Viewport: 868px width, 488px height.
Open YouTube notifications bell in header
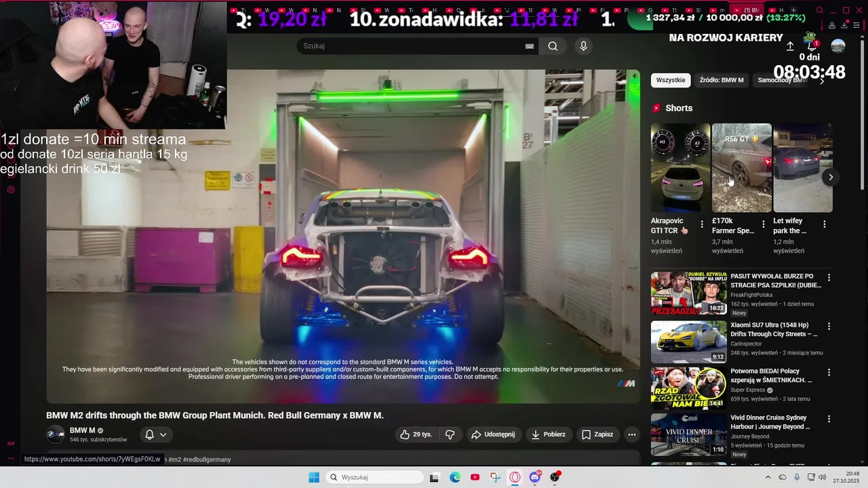pyautogui.click(x=812, y=46)
